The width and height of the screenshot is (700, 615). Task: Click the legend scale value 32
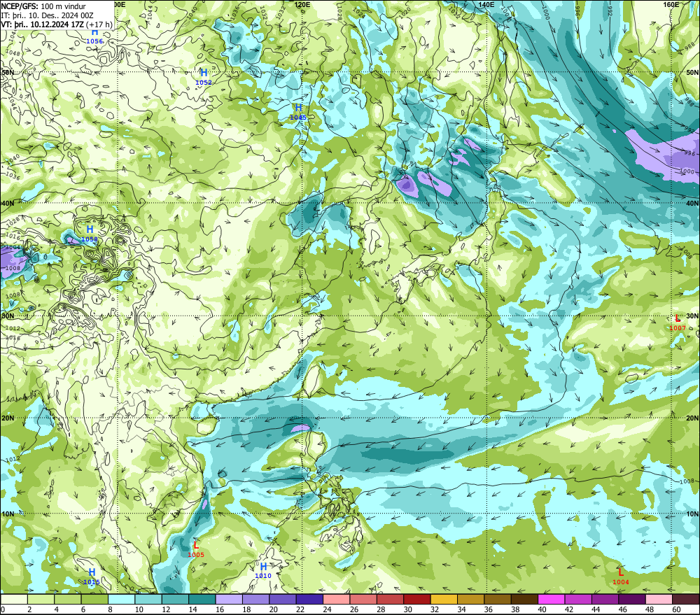pos(435,609)
